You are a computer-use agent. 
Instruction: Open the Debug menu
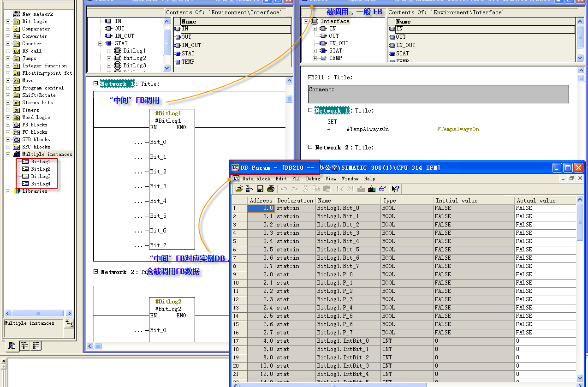click(313, 179)
